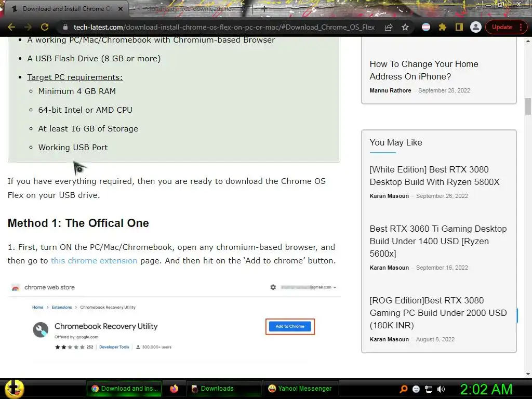Open a new tab with plus button
This screenshot has height=399, width=532.
[x=264, y=9]
